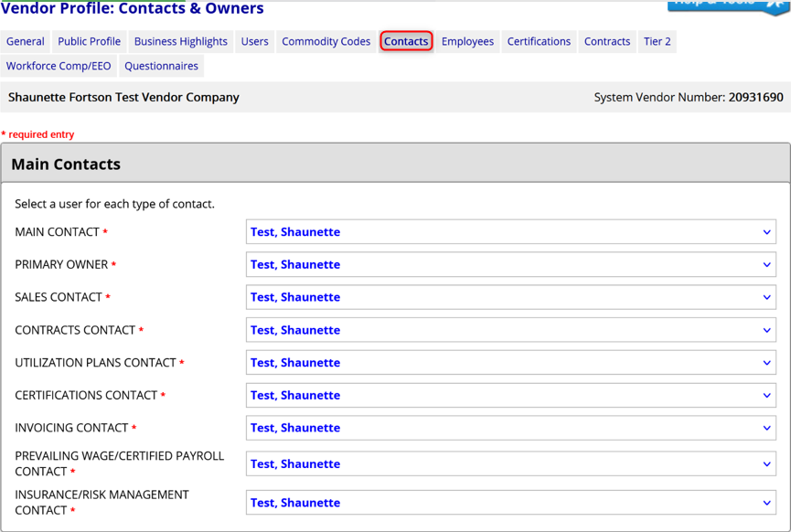Image resolution: width=791 pixels, height=532 pixels.
Task: Expand the Utilization Plans Contact dropdown
Action: click(x=510, y=363)
